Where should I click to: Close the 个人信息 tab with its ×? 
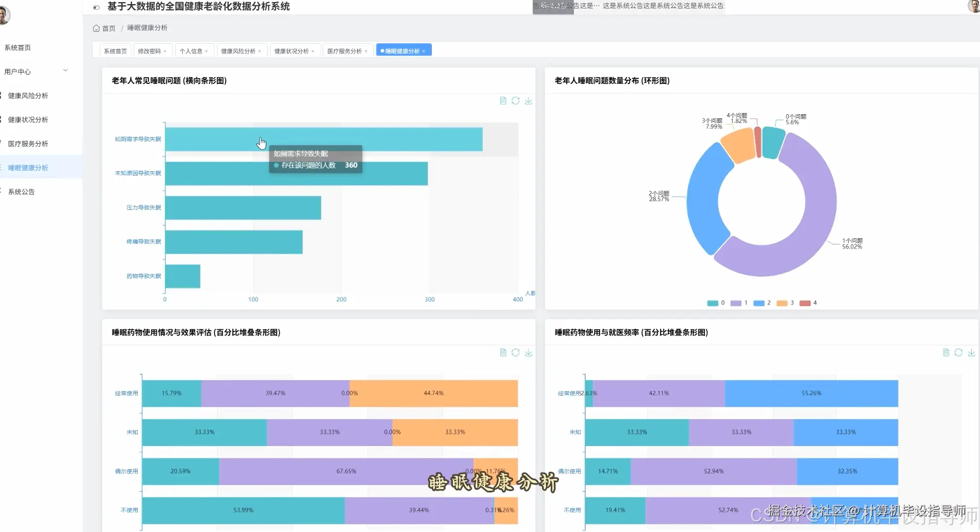point(207,50)
